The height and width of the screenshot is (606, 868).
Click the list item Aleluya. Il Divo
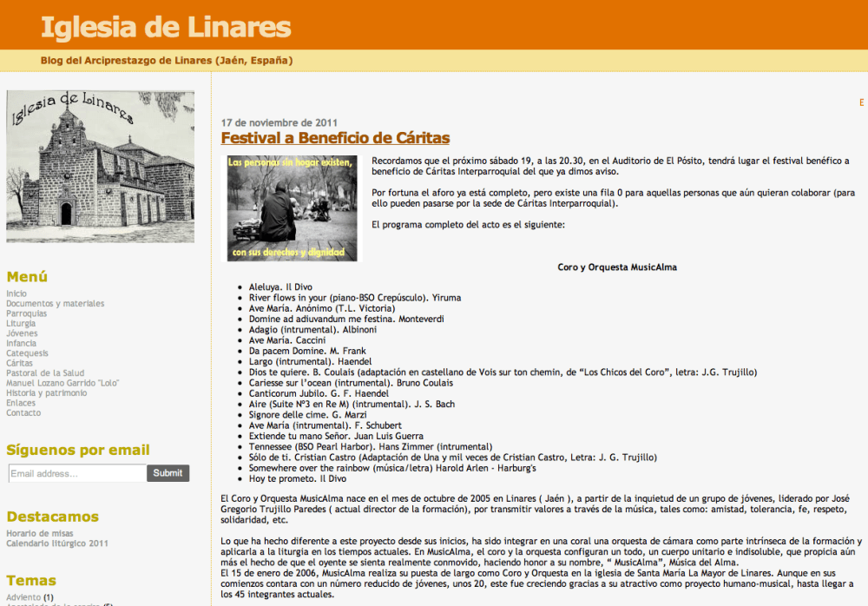280,287
